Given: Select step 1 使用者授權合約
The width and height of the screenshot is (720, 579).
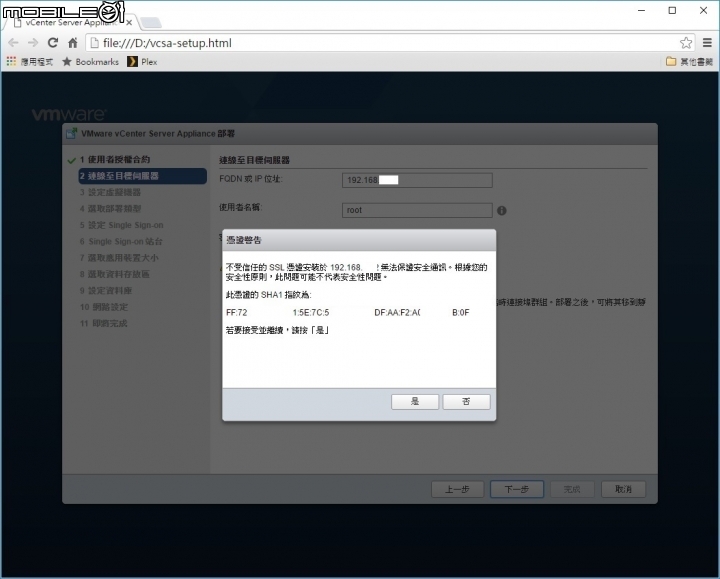Looking at the screenshot, I should coord(115,160).
